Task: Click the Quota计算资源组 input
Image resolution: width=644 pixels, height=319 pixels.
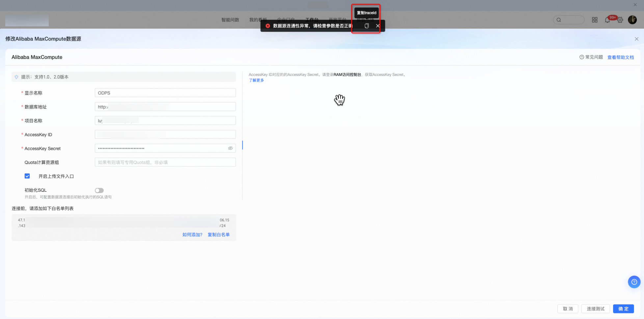Action: click(165, 162)
